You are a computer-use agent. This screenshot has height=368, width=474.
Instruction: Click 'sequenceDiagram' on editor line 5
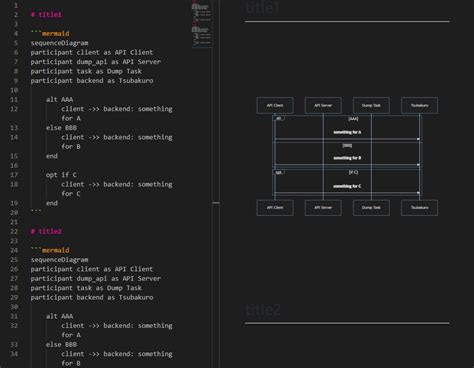click(x=59, y=43)
